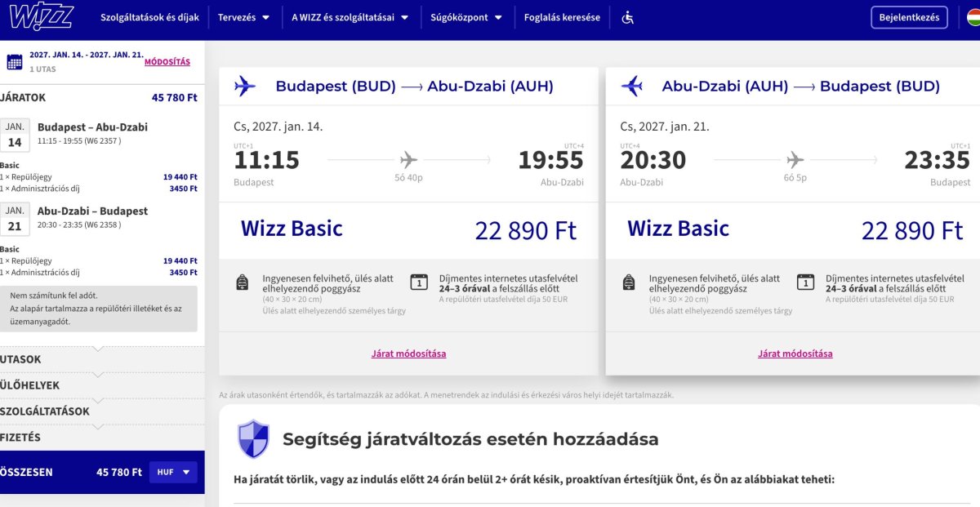The height and width of the screenshot is (507, 980).
Task: Open Szolgáltatások és díjak menu item
Action: (149, 17)
